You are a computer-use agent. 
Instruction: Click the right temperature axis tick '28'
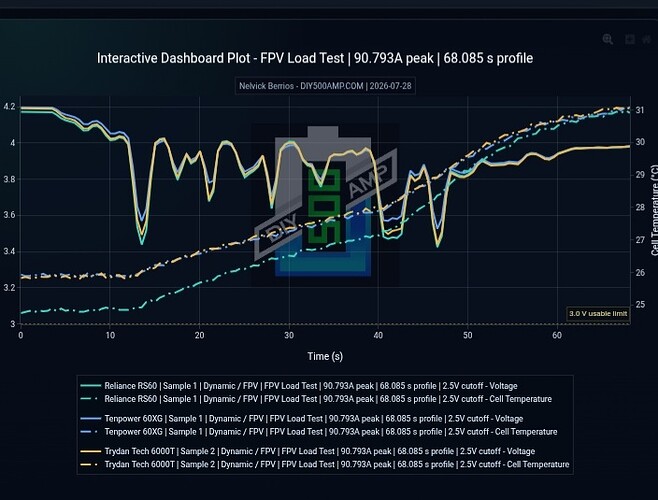tap(640, 207)
